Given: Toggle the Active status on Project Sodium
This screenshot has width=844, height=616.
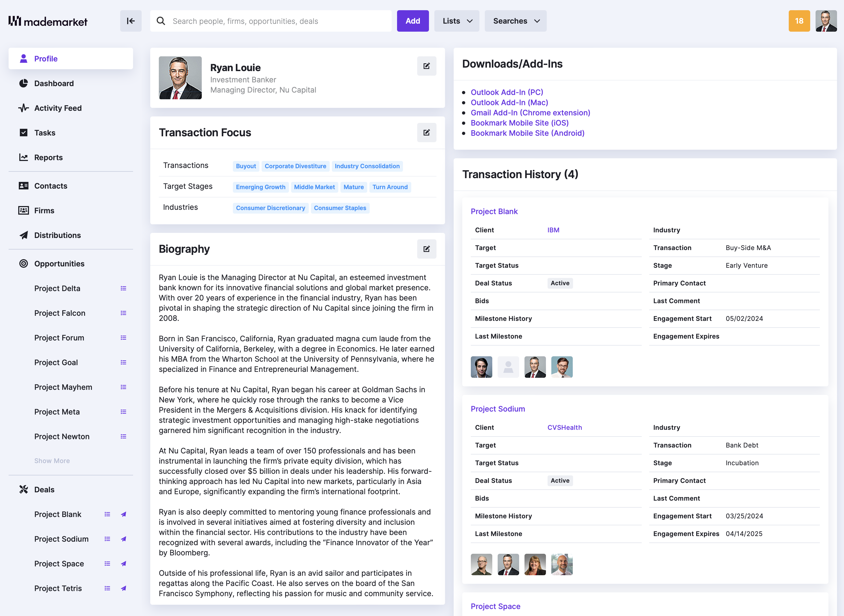Looking at the screenshot, I should (x=560, y=480).
